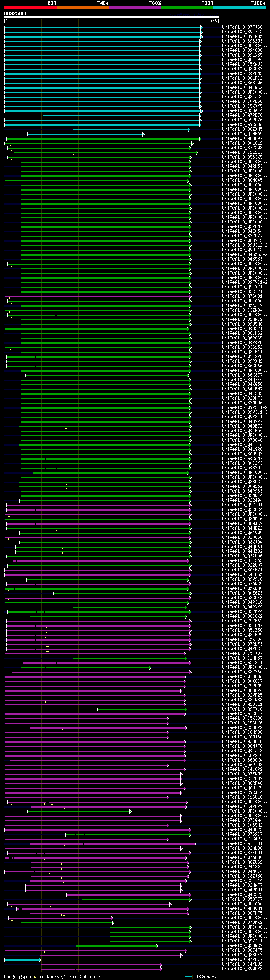Open hit UniRef100_C5XAW3
Image resolution: width=270 pixels, height=980 pixels.
pos(242,65)
